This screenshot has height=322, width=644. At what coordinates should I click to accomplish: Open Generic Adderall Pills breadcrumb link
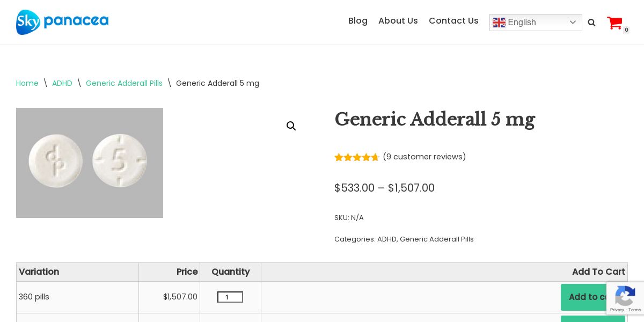(x=124, y=83)
